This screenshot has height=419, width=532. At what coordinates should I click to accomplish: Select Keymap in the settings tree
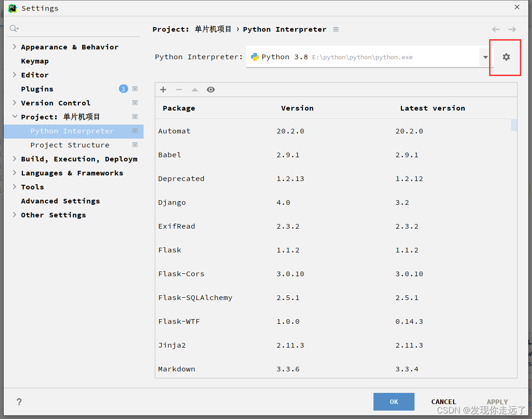click(x=35, y=61)
